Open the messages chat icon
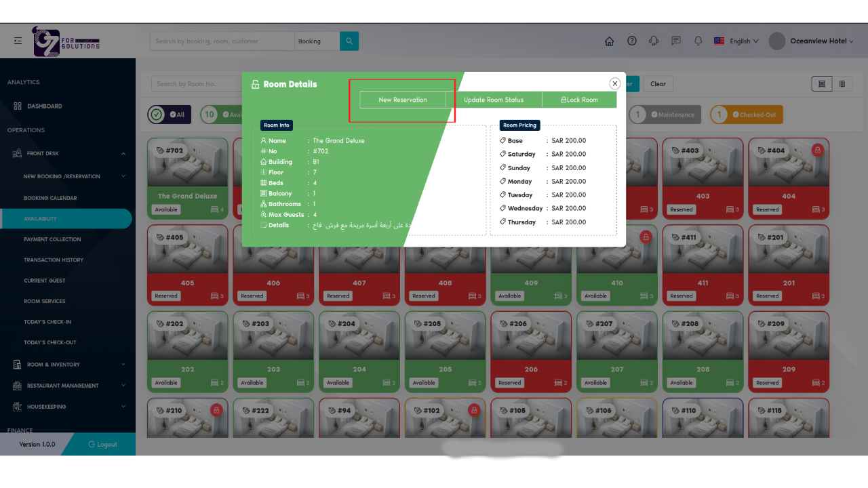The width and height of the screenshot is (868, 488). [x=676, y=41]
